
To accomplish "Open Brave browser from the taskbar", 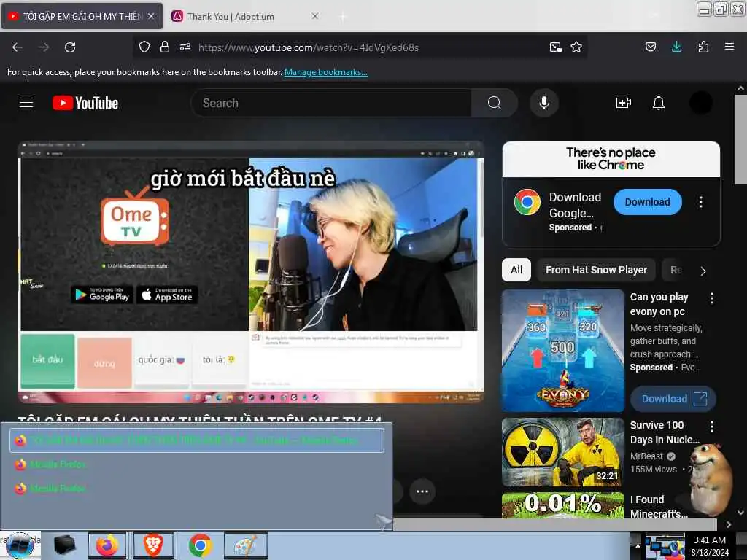I will click(x=153, y=545).
